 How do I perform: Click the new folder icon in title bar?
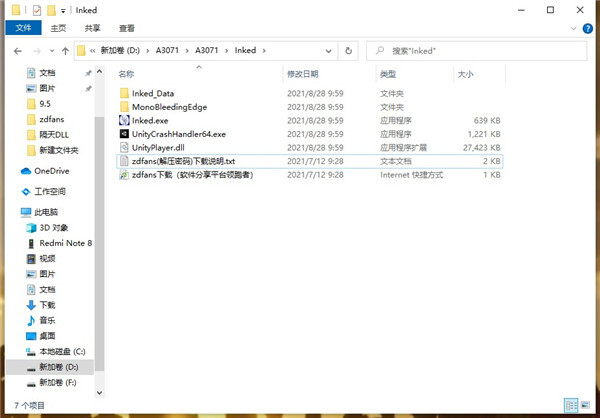pyautogui.click(x=51, y=10)
